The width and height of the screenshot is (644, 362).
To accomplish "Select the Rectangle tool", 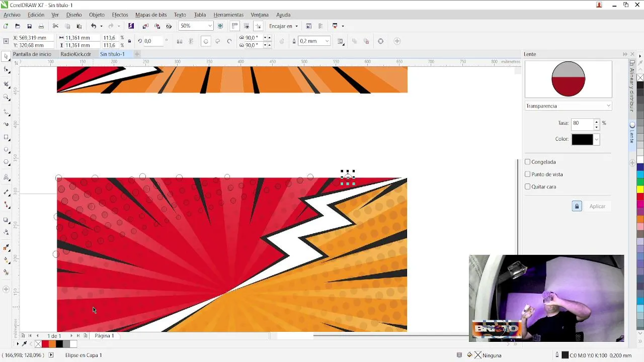I will click(6, 137).
